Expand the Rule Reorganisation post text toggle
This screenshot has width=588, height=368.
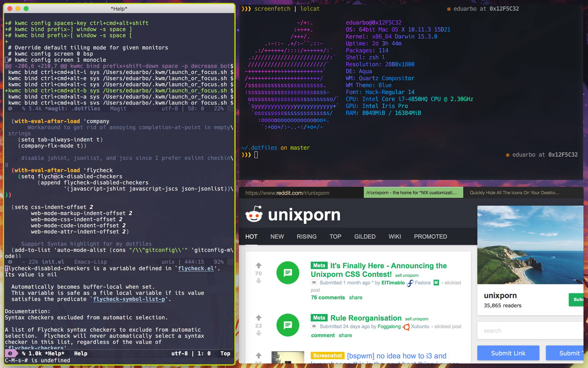(x=314, y=326)
